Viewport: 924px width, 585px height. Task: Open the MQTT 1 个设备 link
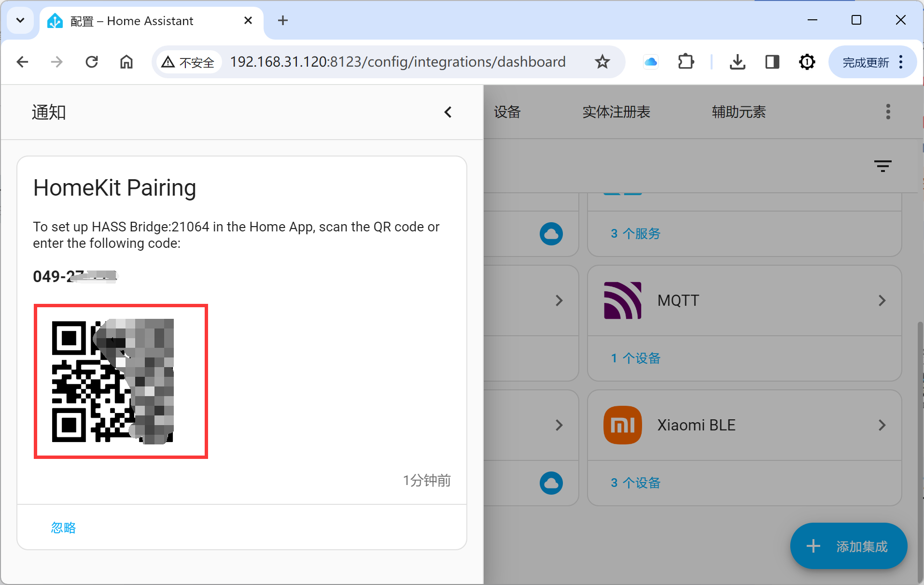point(635,358)
